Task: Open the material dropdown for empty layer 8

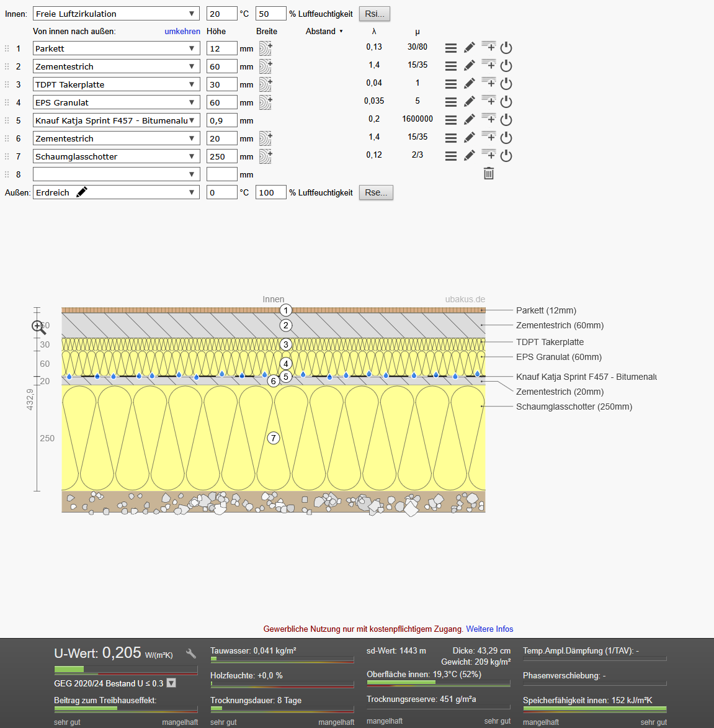Action: (116, 174)
